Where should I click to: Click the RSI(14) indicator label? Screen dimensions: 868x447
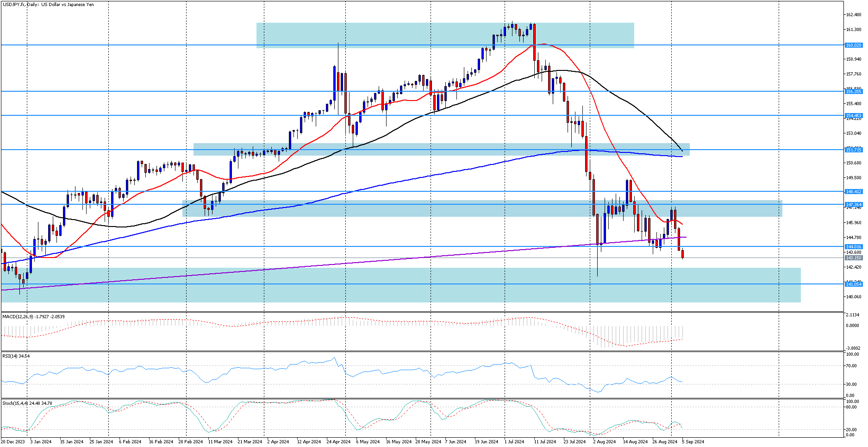[16, 356]
